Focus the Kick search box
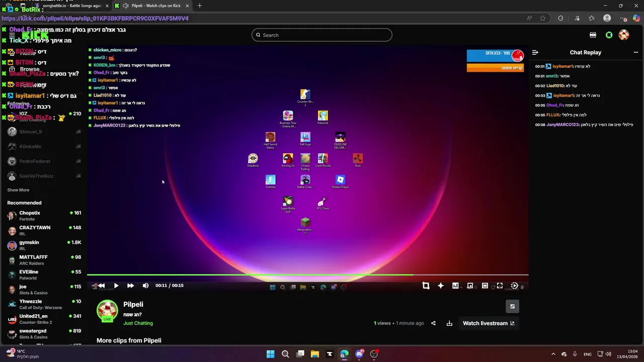The image size is (644, 362). 322,35
